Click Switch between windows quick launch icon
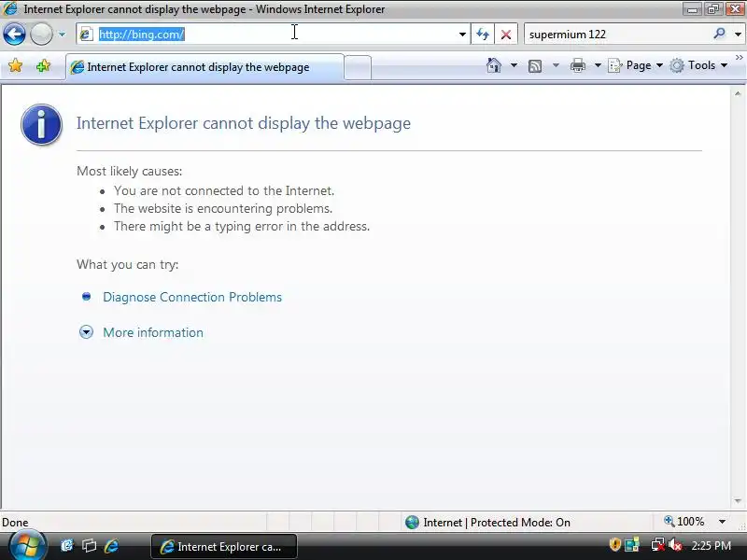Image resolution: width=747 pixels, height=560 pixels. [x=89, y=546]
